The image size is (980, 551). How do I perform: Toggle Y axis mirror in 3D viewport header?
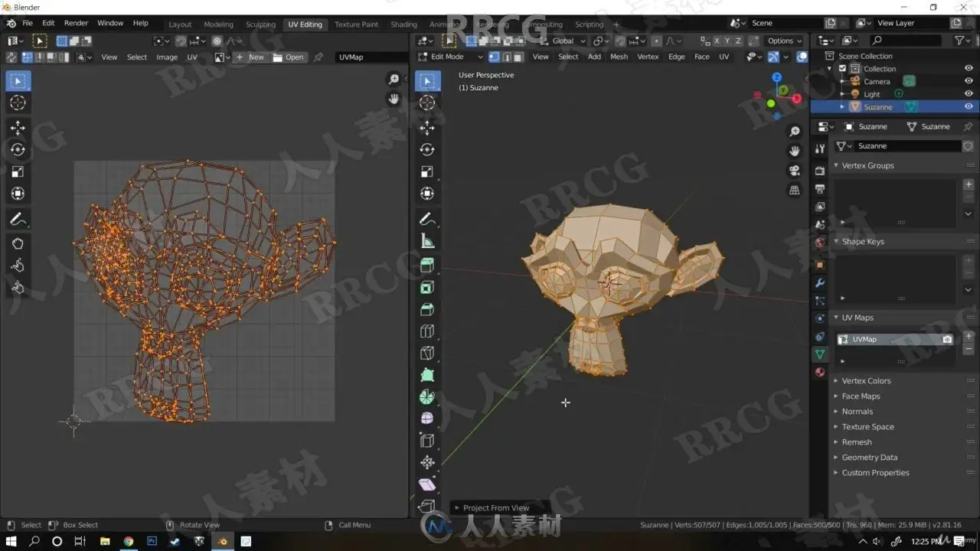click(x=727, y=41)
